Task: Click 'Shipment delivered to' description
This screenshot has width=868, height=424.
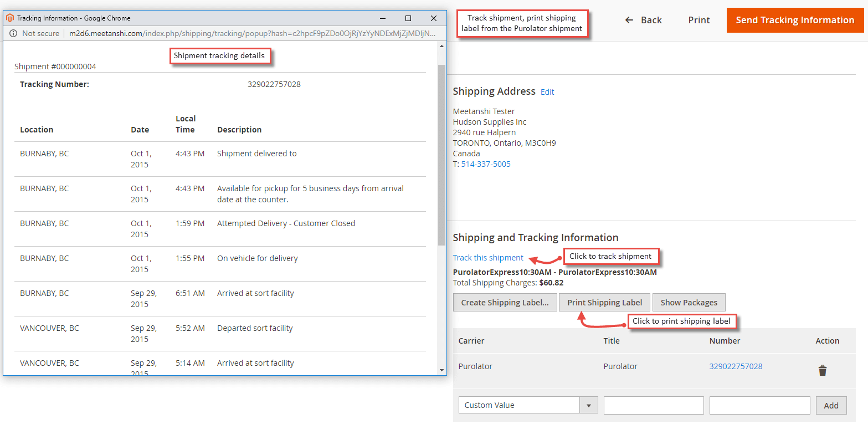Action: 257,154
